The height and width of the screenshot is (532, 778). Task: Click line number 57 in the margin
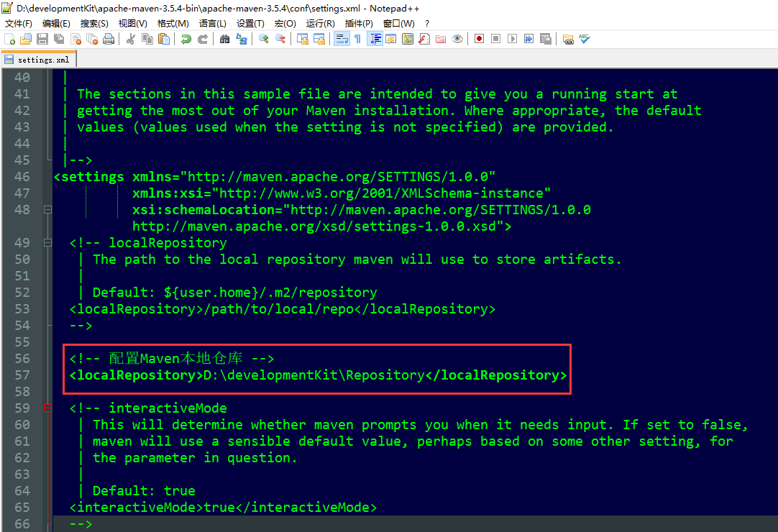click(x=22, y=375)
